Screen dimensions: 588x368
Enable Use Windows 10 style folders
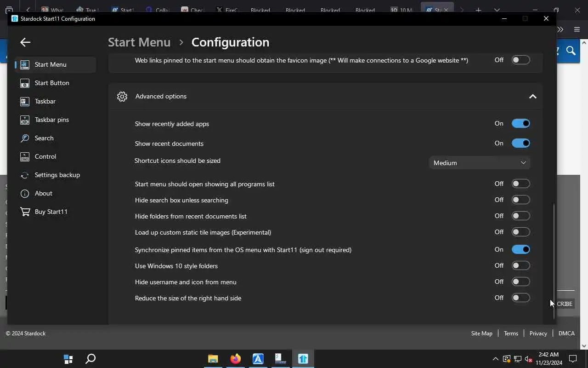click(520, 265)
